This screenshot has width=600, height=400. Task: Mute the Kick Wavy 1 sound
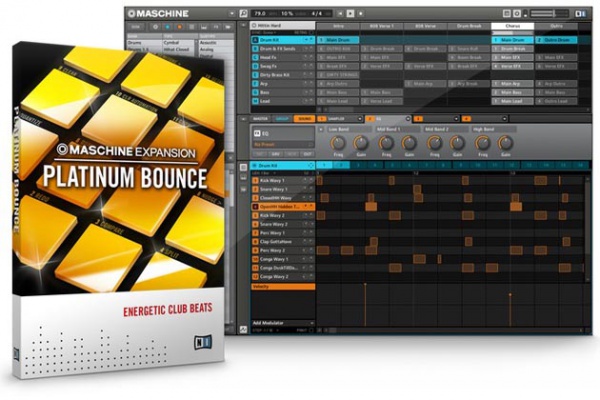pyautogui.click(x=306, y=180)
